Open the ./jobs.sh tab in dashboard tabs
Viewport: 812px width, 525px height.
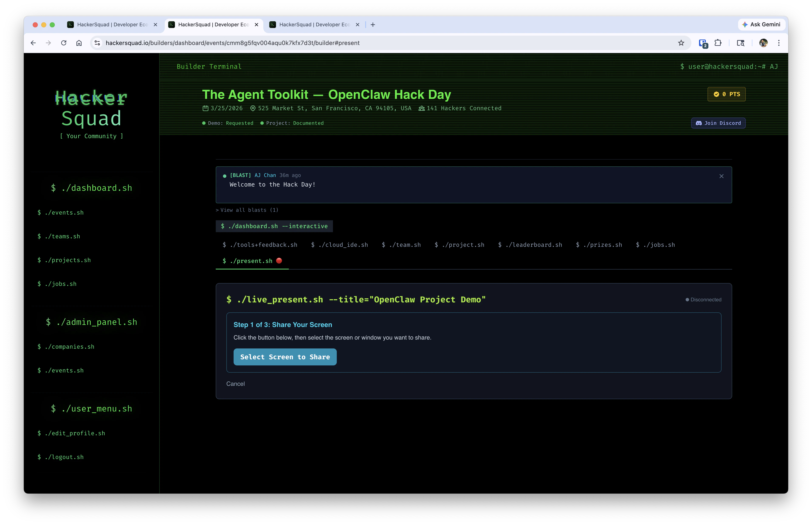pos(655,245)
